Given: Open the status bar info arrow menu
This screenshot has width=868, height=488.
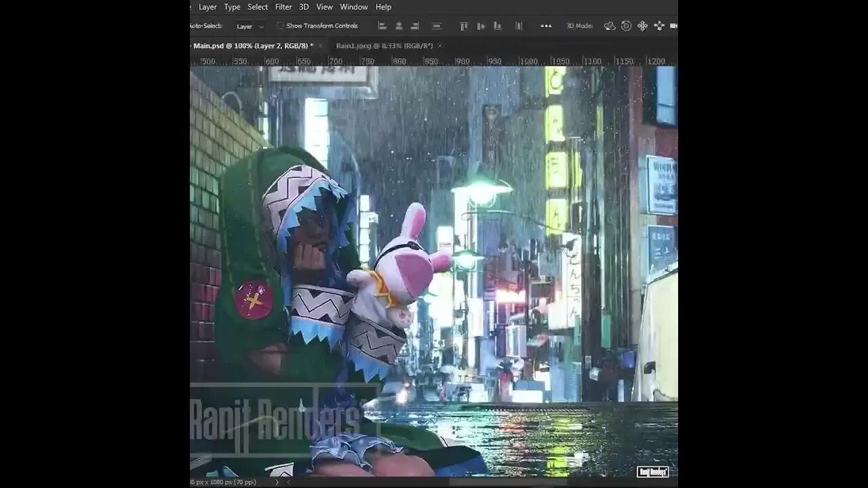Looking at the screenshot, I should pos(276,482).
